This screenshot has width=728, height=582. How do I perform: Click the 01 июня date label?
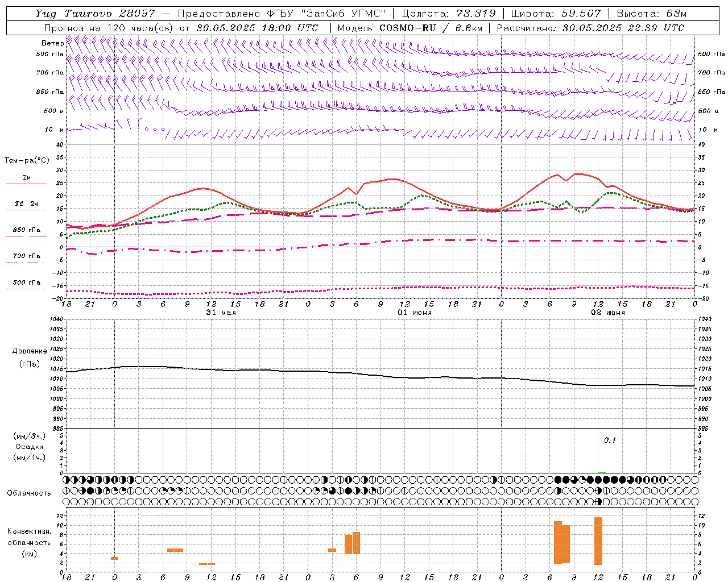tap(414, 313)
